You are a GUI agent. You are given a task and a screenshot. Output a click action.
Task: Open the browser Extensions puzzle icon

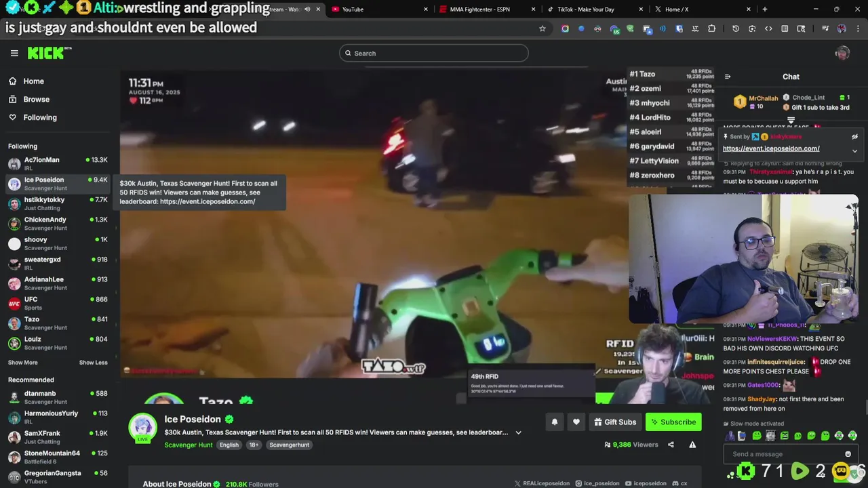711,28
